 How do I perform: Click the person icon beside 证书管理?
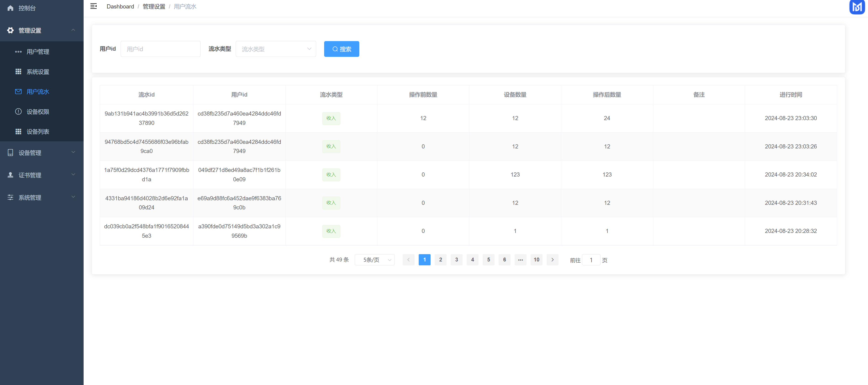[x=11, y=175]
